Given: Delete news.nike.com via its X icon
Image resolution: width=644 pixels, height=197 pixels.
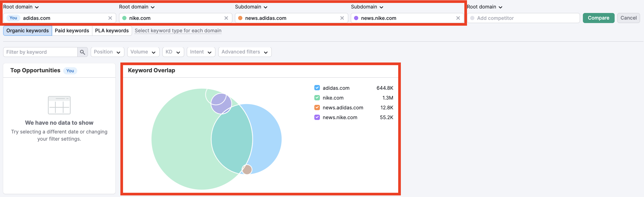Looking at the screenshot, I should (458, 18).
